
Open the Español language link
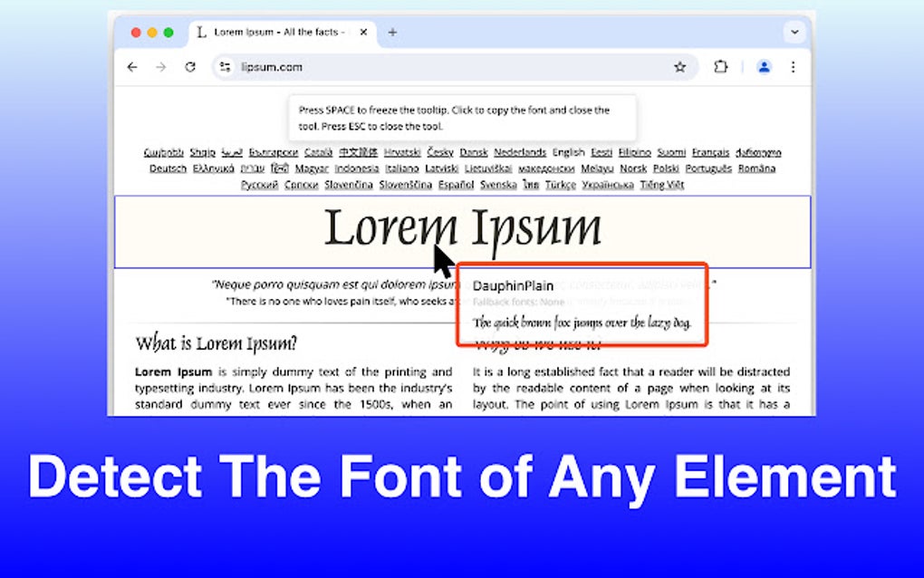456,185
